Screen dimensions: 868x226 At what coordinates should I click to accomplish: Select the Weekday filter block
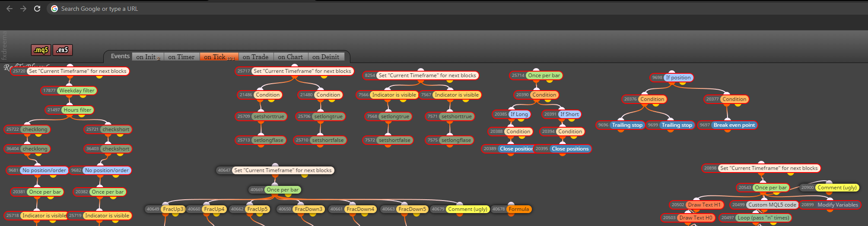[x=69, y=91]
